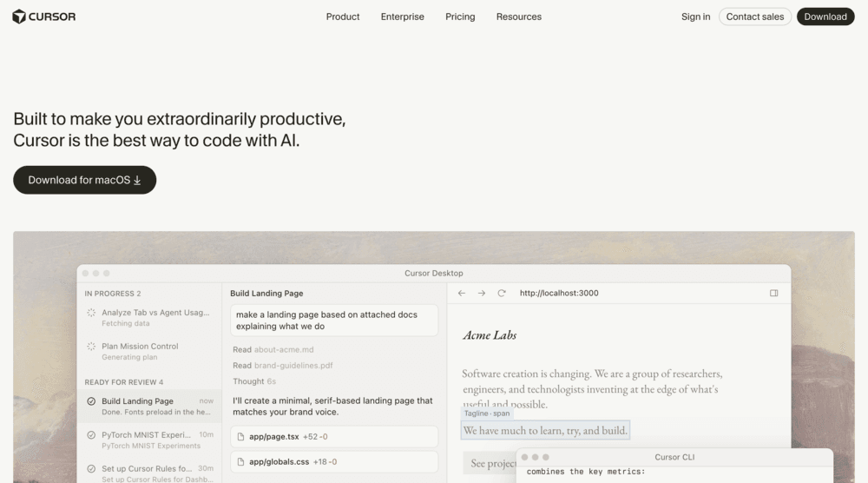868x483 pixels.
Task: Open the app/globals.css file chip
Action: (x=334, y=461)
